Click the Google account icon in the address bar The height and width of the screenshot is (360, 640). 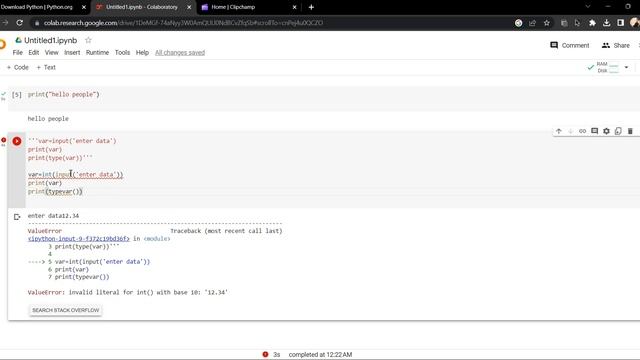tap(518, 23)
